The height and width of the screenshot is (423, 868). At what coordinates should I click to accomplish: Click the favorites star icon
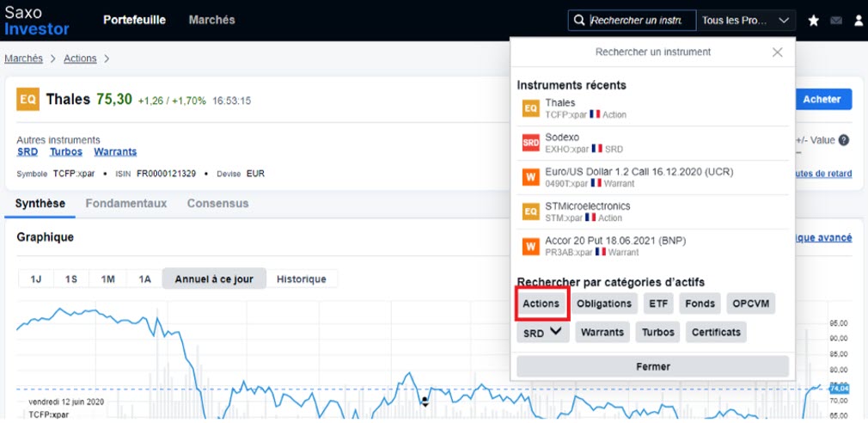click(813, 21)
